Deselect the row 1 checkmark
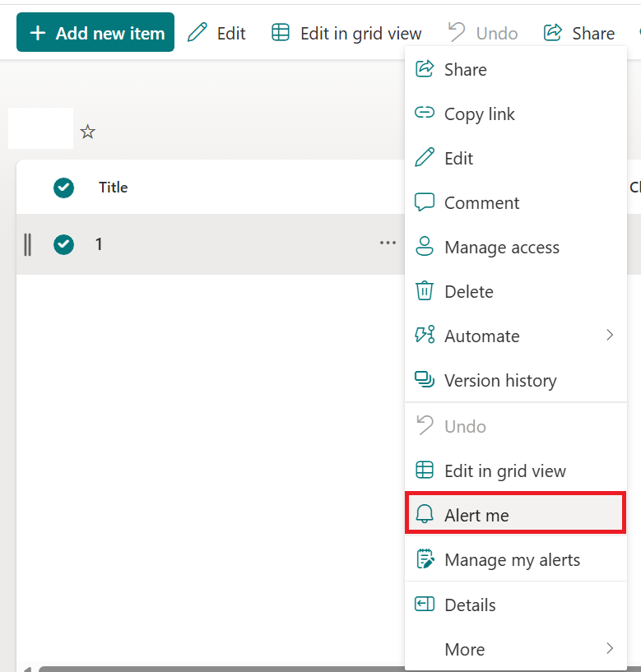Screen dimensions: 641x672 63,244
